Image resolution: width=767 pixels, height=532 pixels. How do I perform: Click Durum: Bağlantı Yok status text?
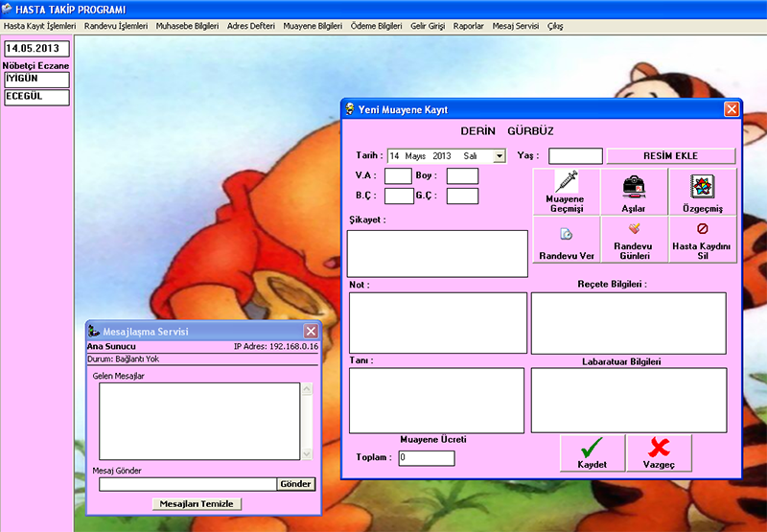pyautogui.click(x=124, y=359)
